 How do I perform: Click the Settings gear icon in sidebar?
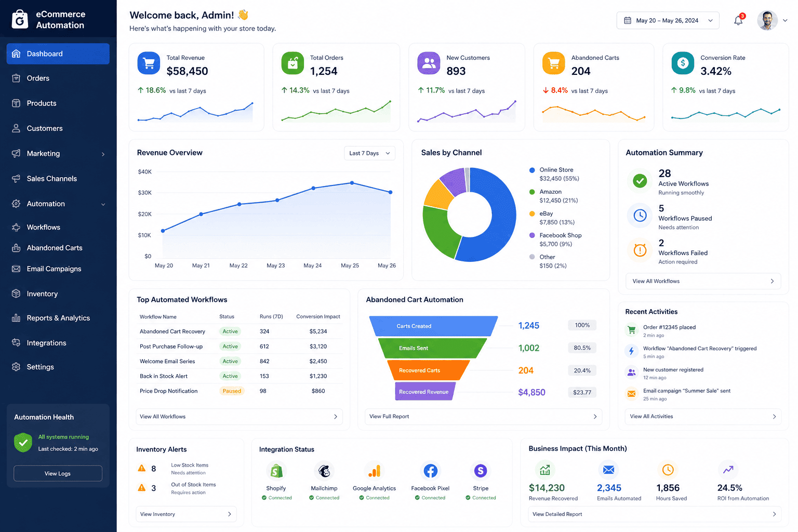click(x=16, y=367)
